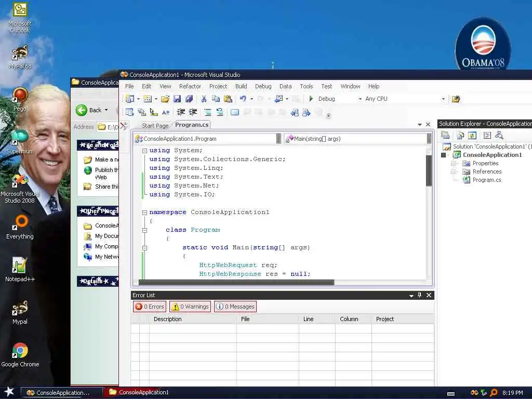The width and height of the screenshot is (532, 399).
Task: Toggle the 0 Warnings filter button
Action: 190,307
